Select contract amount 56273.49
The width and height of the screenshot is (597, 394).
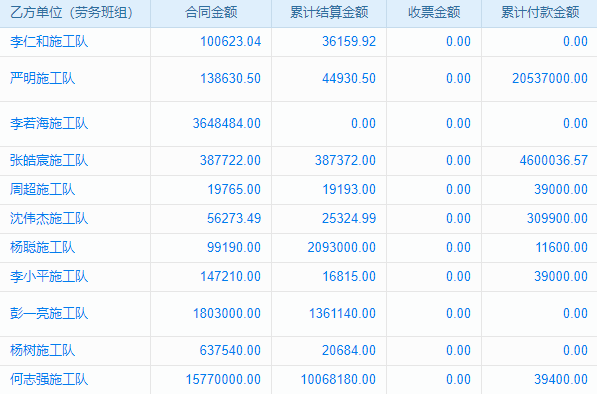pyautogui.click(x=234, y=218)
